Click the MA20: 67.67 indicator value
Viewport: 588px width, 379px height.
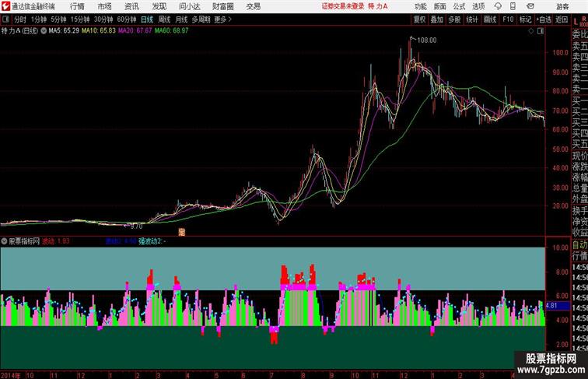(x=135, y=31)
